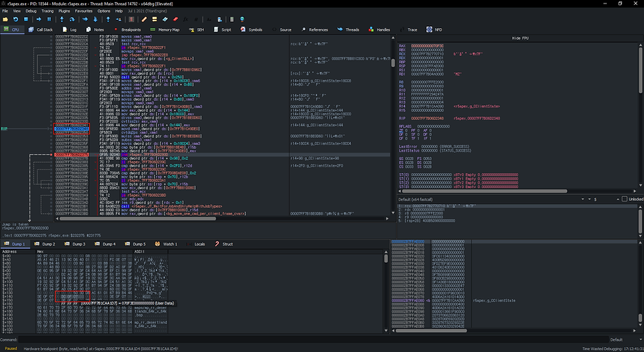644x352 pixels.
Task: Open the patches toolbar icon
Action: (144, 19)
